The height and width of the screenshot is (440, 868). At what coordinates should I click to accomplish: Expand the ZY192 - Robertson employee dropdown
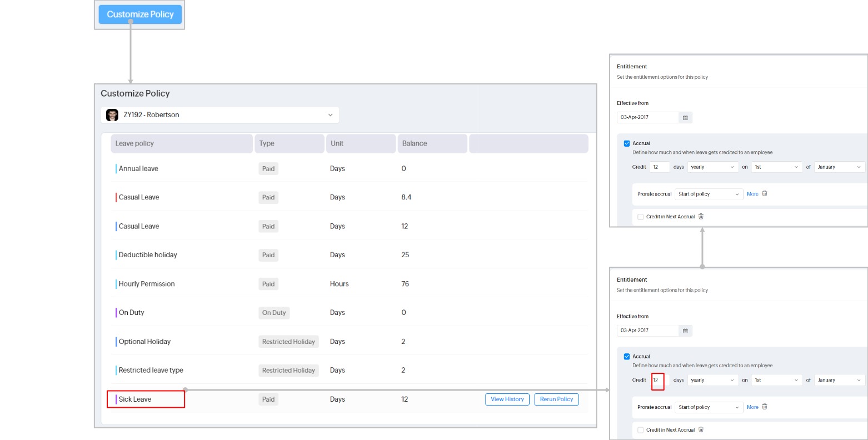(330, 115)
